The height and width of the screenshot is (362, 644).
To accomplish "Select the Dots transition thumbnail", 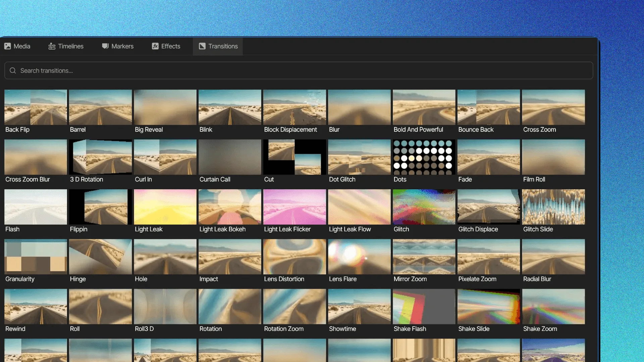I will [x=424, y=157].
